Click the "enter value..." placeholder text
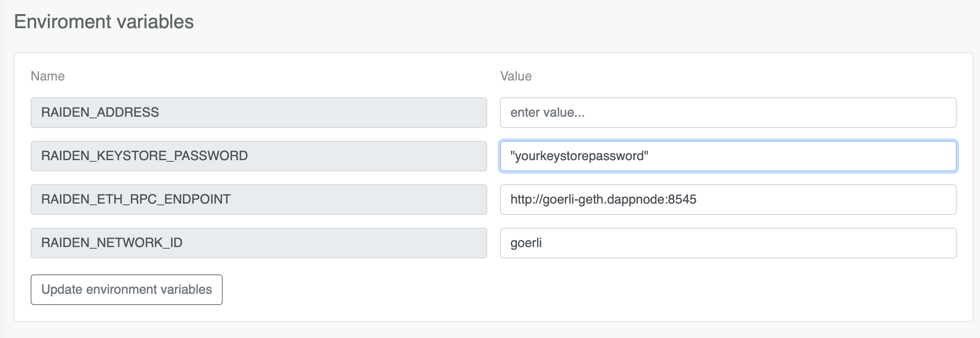The width and height of the screenshot is (980, 338). [547, 113]
